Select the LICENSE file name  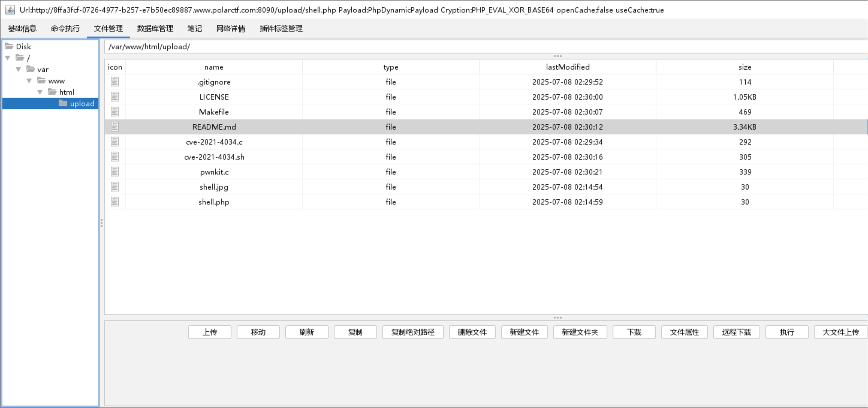[x=214, y=97]
